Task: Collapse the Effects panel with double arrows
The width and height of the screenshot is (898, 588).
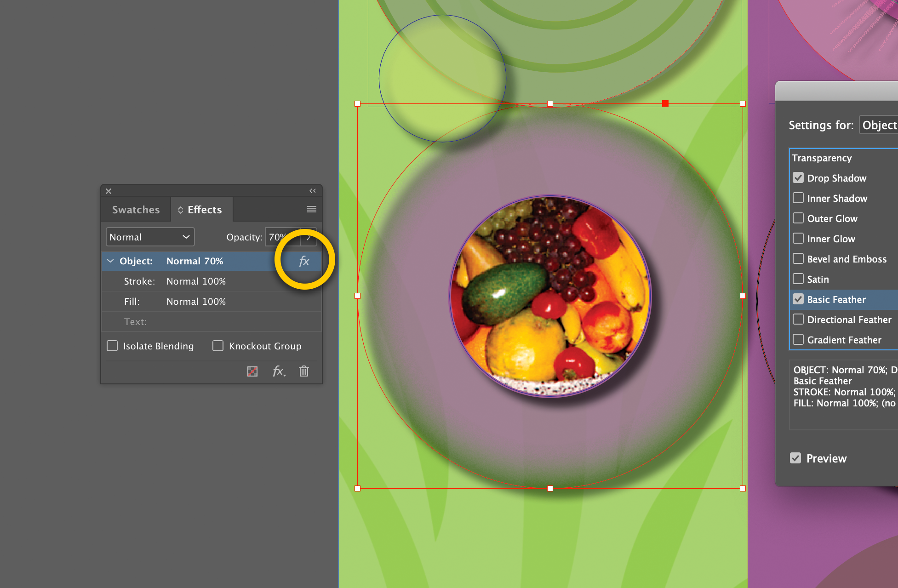Action: [x=313, y=191]
